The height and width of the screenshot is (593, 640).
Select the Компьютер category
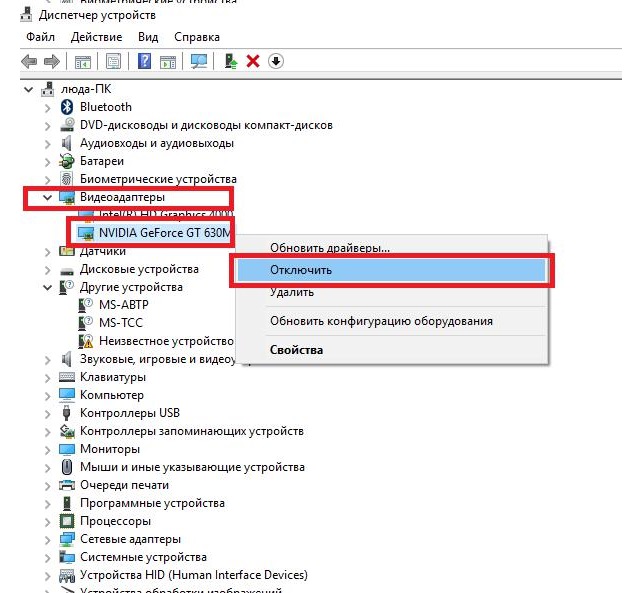click(112, 395)
